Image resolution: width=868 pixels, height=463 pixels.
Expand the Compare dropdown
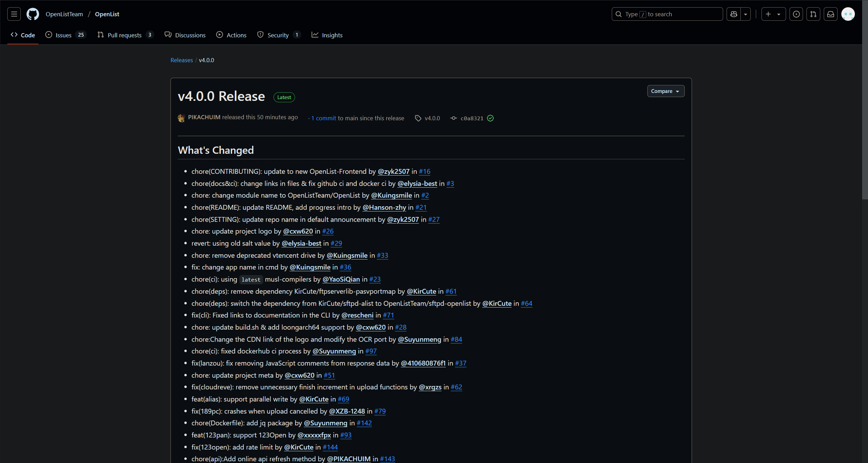(665, 91)
